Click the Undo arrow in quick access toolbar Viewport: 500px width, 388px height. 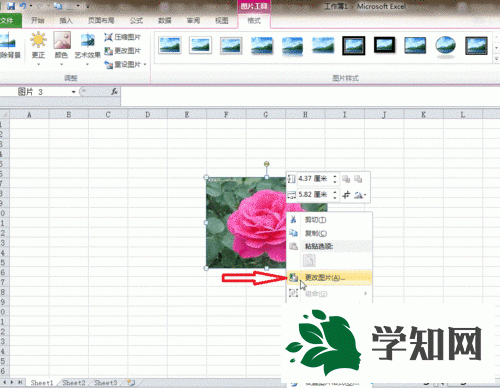point(23,5)
